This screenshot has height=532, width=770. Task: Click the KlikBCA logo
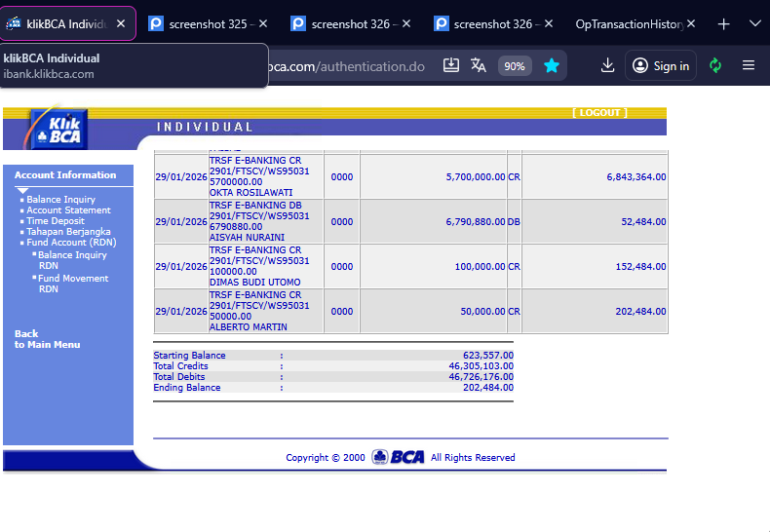(58, 130)
